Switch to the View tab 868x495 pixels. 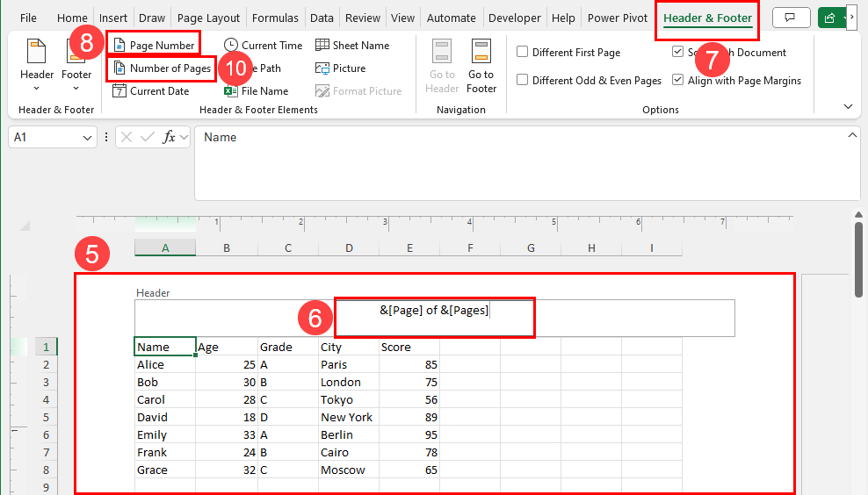click(402, 18)
